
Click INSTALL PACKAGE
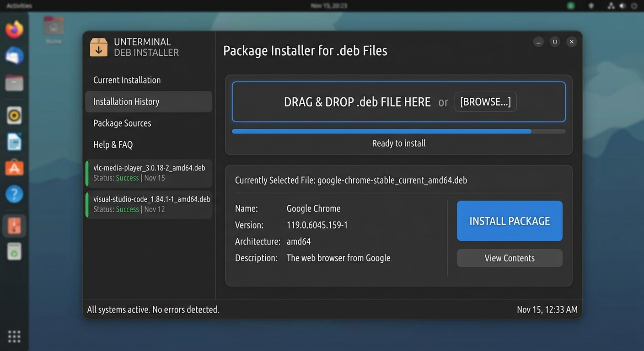510,221
